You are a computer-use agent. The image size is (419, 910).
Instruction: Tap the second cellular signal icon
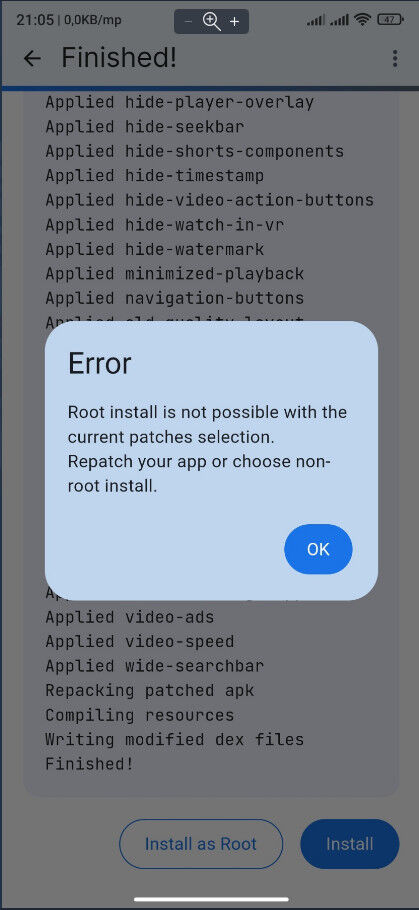click(x=339, y=20)
